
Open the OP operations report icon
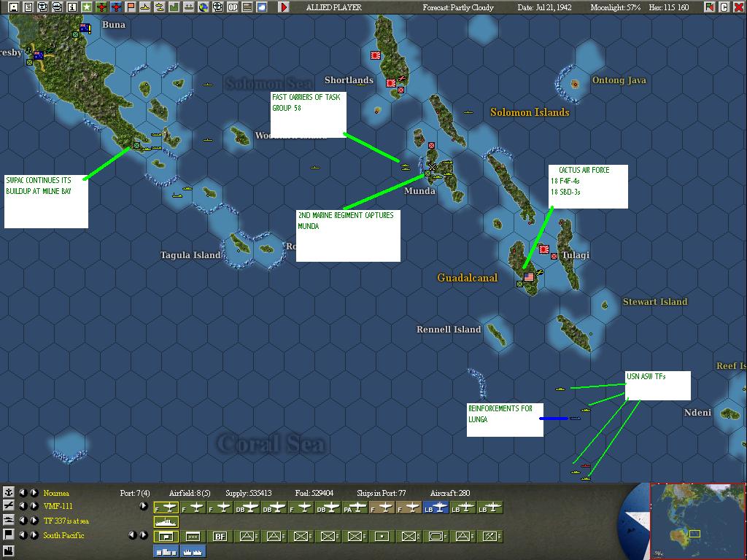(233, 7)
